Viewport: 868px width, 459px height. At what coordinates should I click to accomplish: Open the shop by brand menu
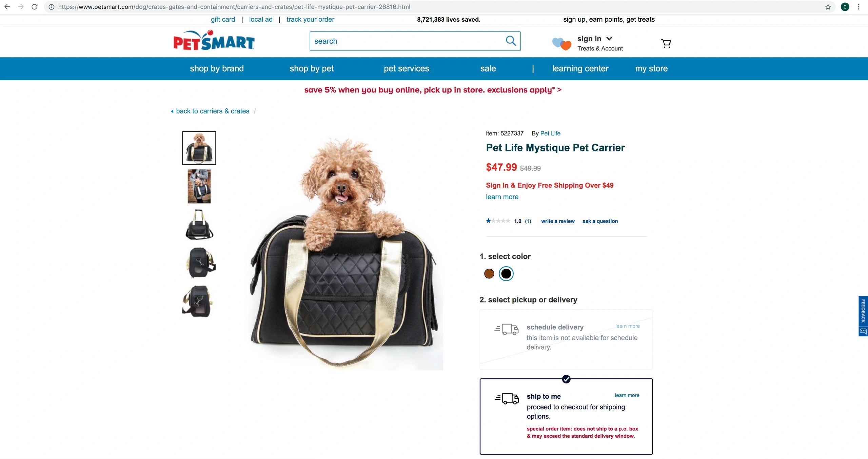pos(217,68)
